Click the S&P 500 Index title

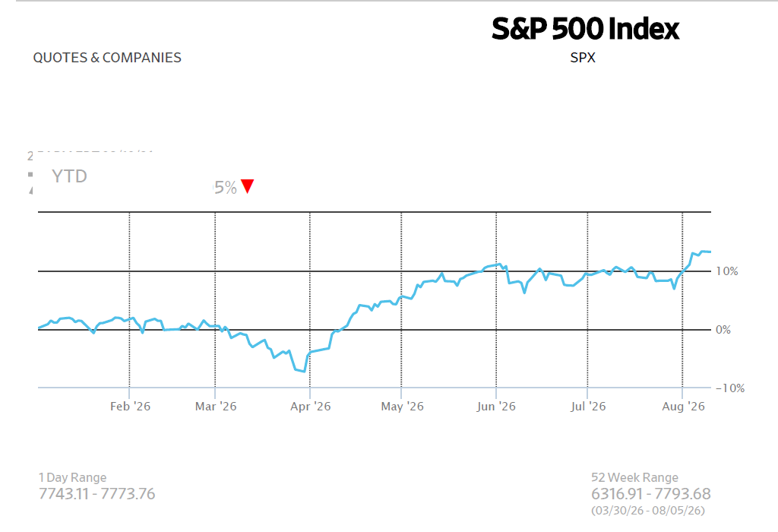[585, 28]
